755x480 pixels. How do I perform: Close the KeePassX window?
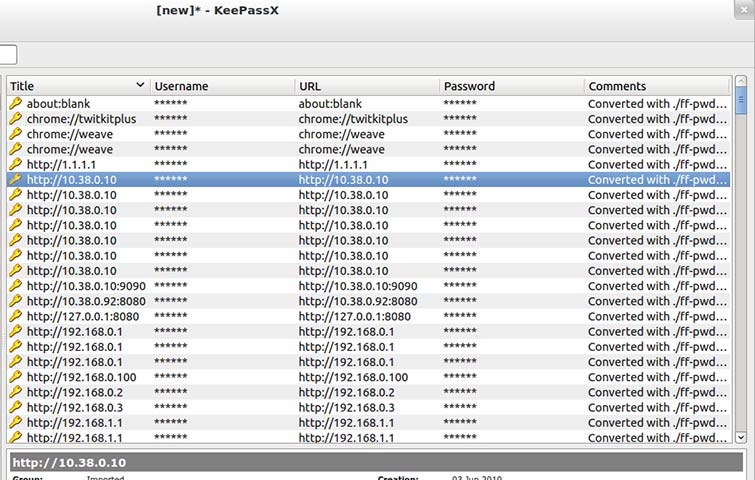(744, 10)
